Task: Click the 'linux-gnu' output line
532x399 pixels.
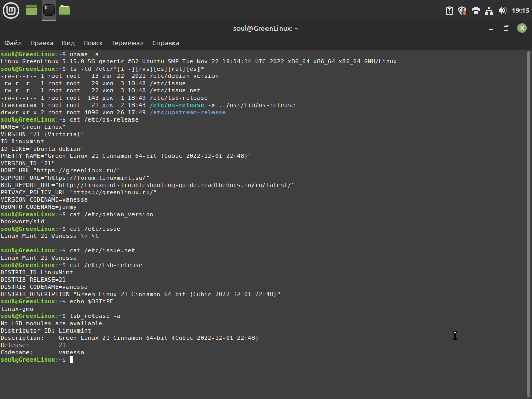Action: (17, 309)
